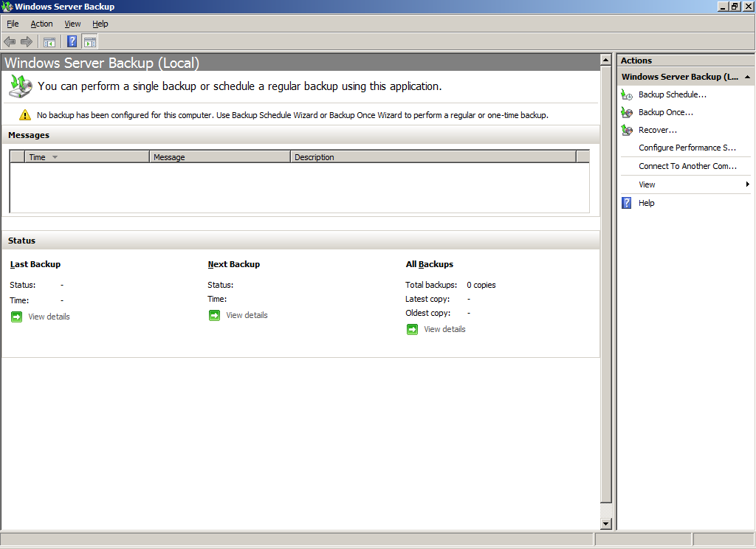Viewport: 756px width, 549px height.
Task: Click View details under All Backups
Action: pyautogui.click(x=444, y=328)
